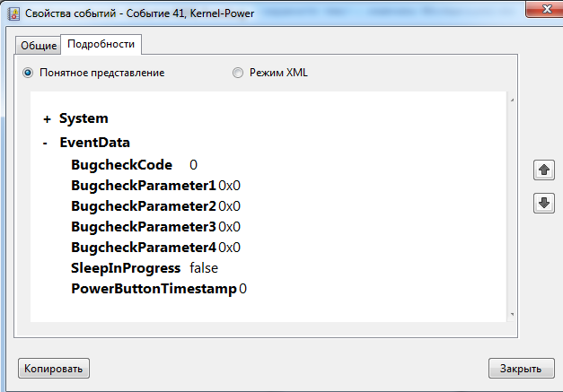Click the SleepInProgress value false
Viewport: 563px width, 392px height.
coord(204,268)
